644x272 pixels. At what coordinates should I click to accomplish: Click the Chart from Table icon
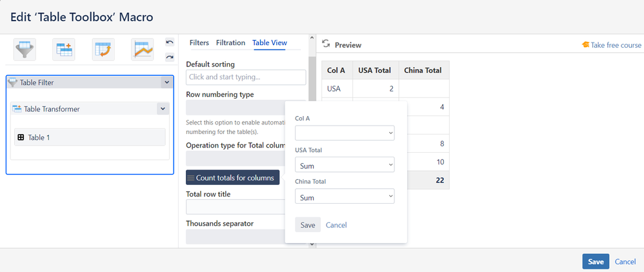click(x=143, y=49)
